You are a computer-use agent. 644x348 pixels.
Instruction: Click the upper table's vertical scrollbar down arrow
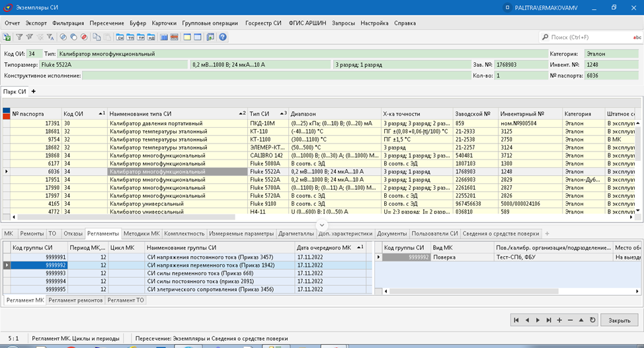(638, 210)
